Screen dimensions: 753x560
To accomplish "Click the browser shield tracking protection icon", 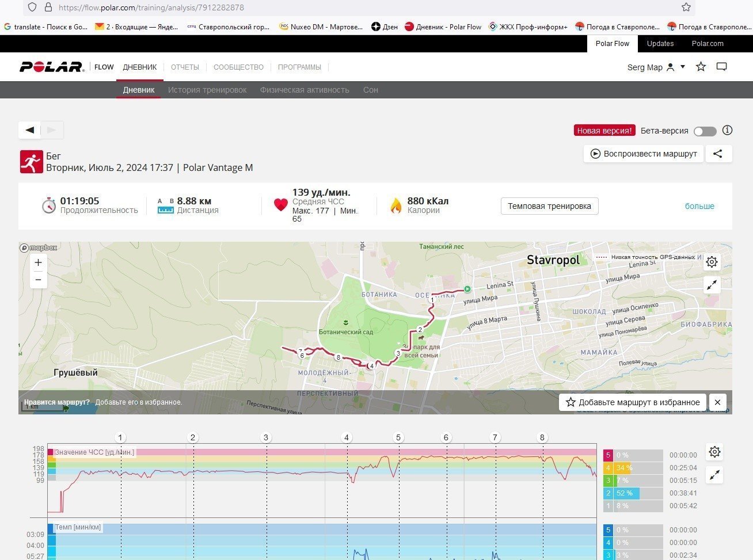I will (32, 7).
